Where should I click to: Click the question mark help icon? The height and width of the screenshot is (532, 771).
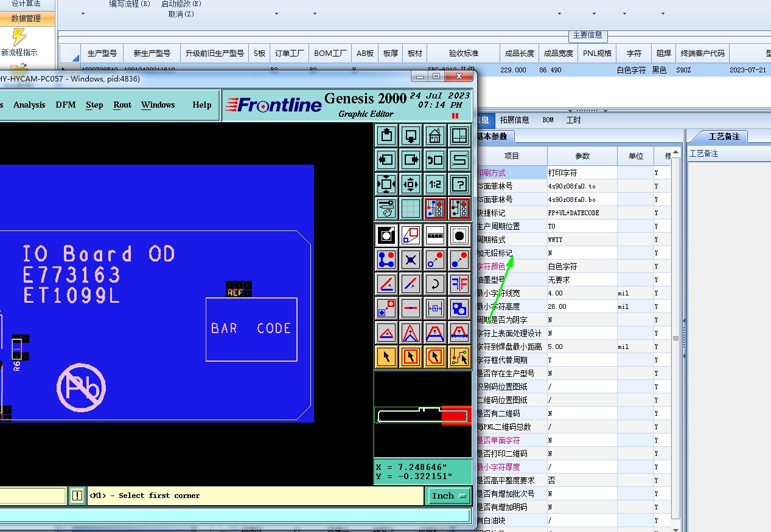click(459, 184)
